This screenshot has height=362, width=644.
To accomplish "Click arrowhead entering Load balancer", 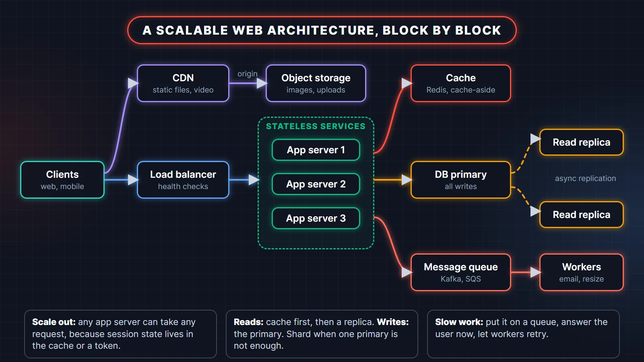I will [133, 180].
